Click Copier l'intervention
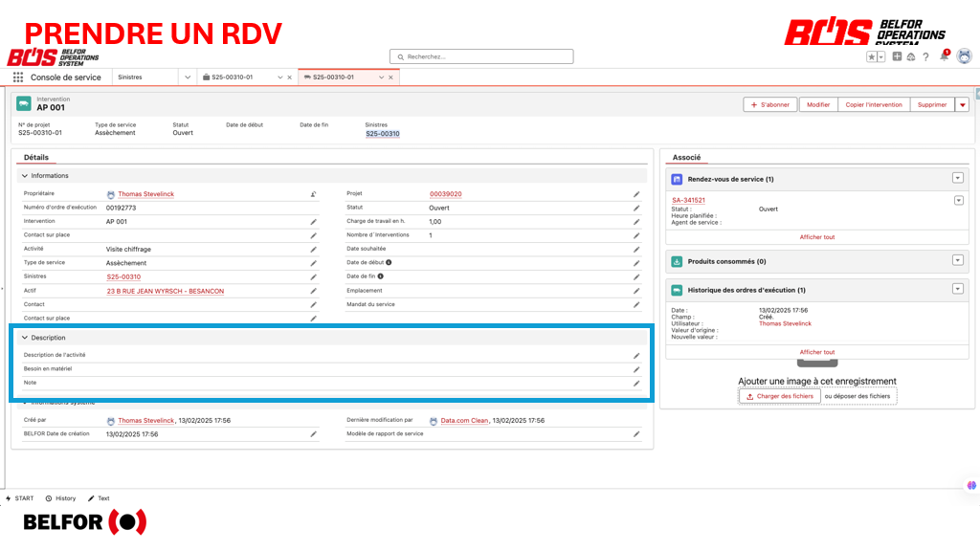 point(874,105)
